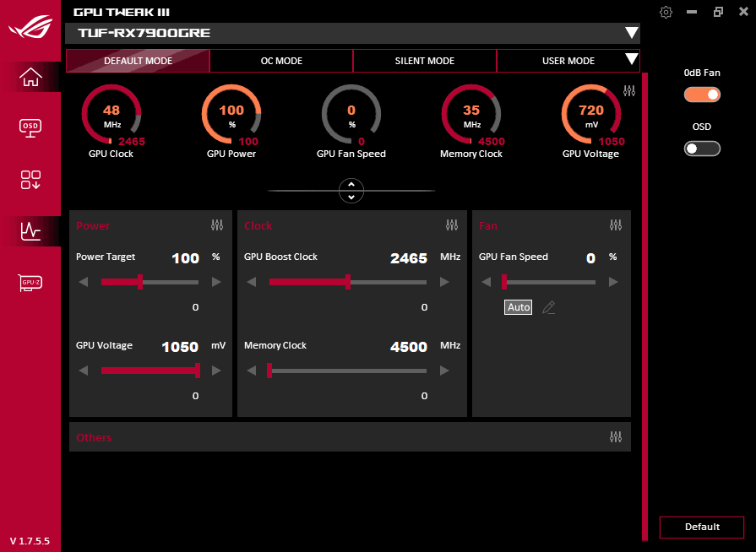Open the Monitor graph sidebar icon
Screen dimensions: 756x552
coord(30,230)
